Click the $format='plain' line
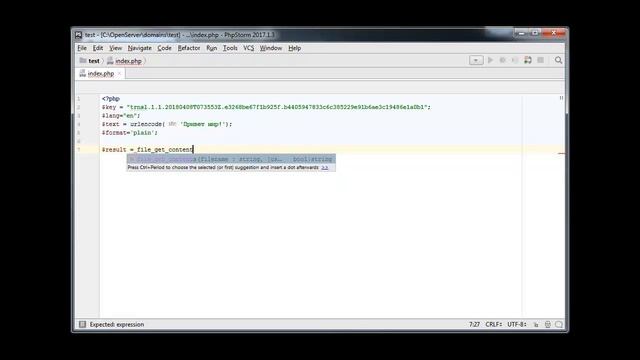 point(130,133)
